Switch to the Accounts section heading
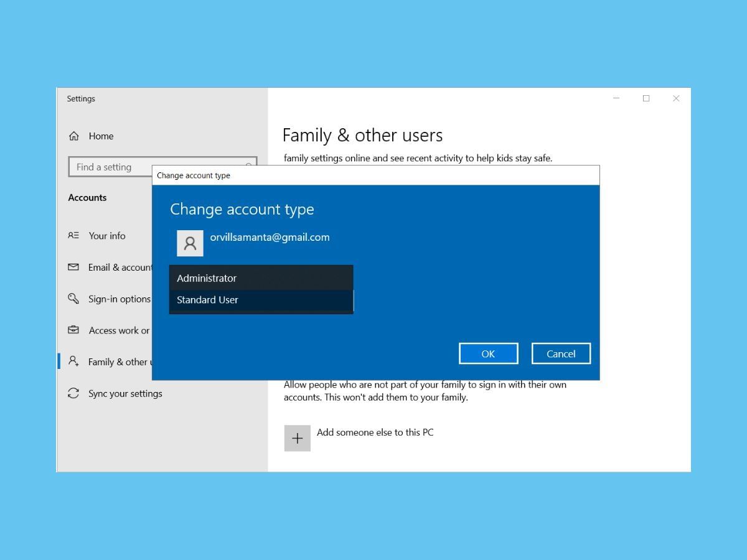Image resolution: width=747 pixels, height=560 pixels. 87,197
